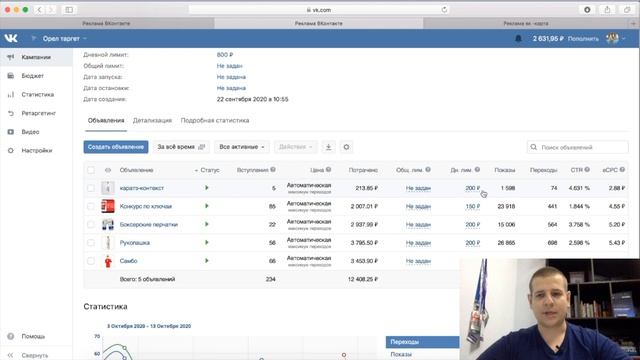This screenshot has width=640, height=360.
Task: Toggle the running status of Рукопашка
Action: pos(207,242)
